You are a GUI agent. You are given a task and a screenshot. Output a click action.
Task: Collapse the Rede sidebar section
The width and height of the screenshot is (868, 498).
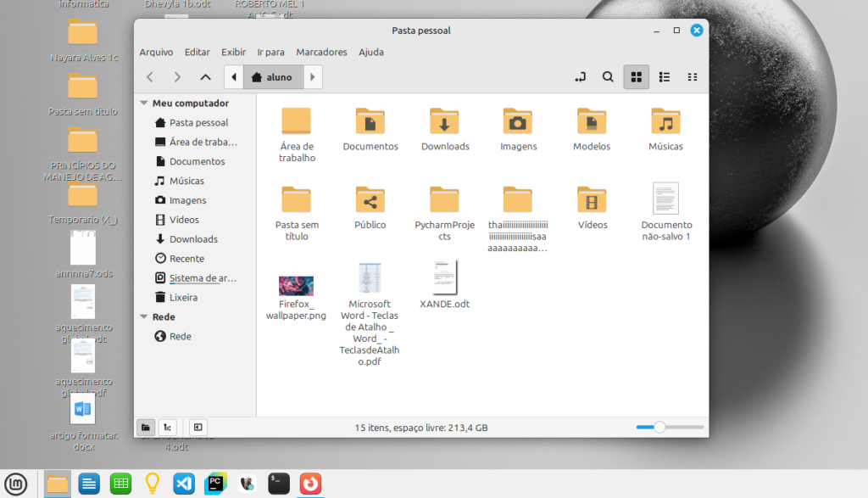click(x=143, y=317)
